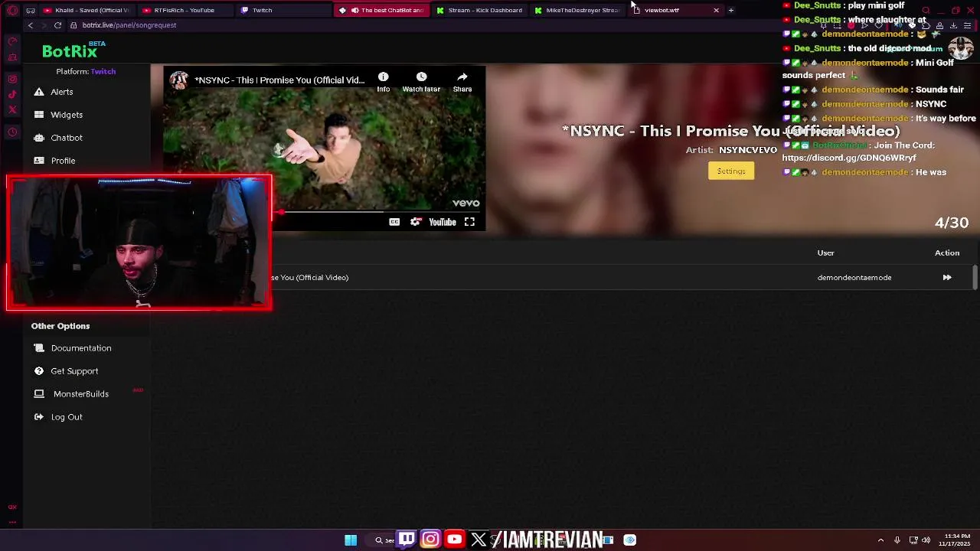Show hidden system tray icons chevron

pos(880,540)
